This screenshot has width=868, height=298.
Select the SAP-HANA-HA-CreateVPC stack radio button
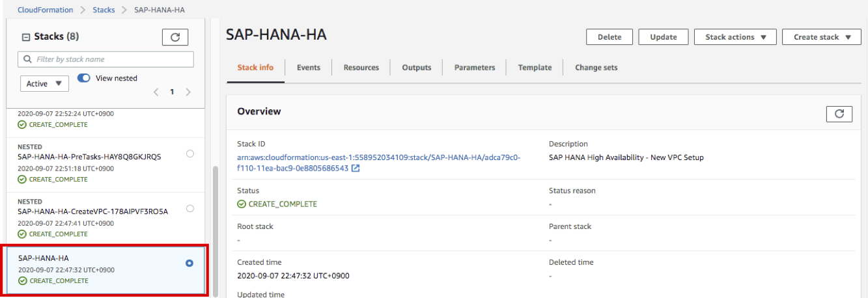point(189,209)
